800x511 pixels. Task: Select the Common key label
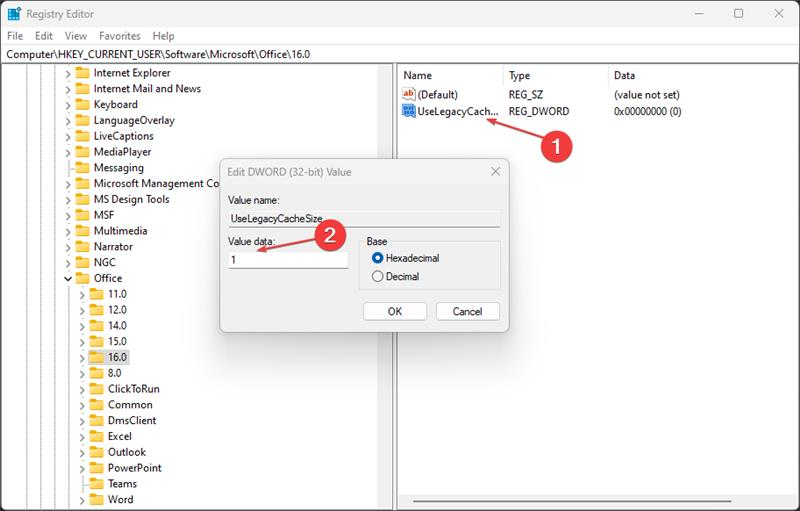[130, 405]
